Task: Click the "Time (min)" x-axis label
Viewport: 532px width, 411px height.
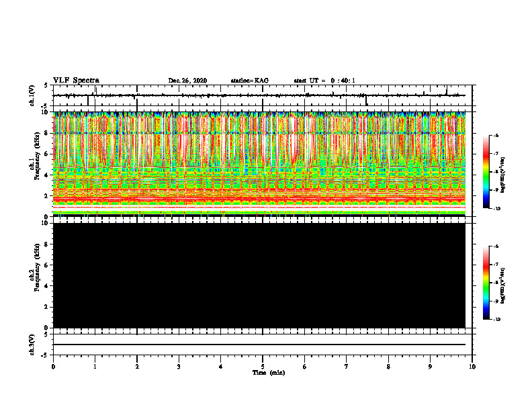Action: [269, 373]
